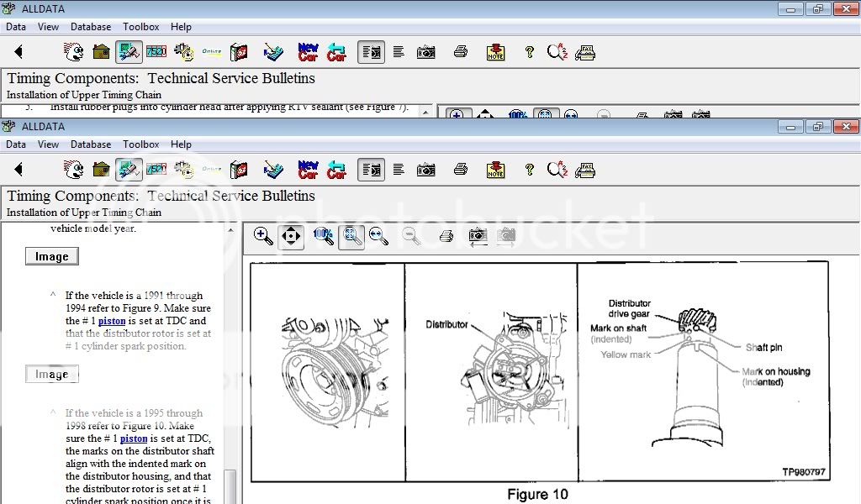Reset the image zoom to 100%

(322, 236)
